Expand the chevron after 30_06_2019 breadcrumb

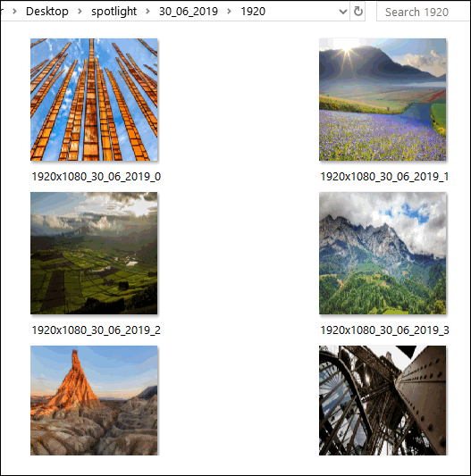[229, 12]
